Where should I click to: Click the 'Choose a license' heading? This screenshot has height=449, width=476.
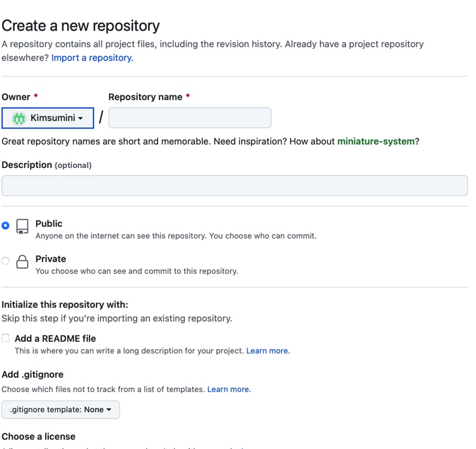39,437
